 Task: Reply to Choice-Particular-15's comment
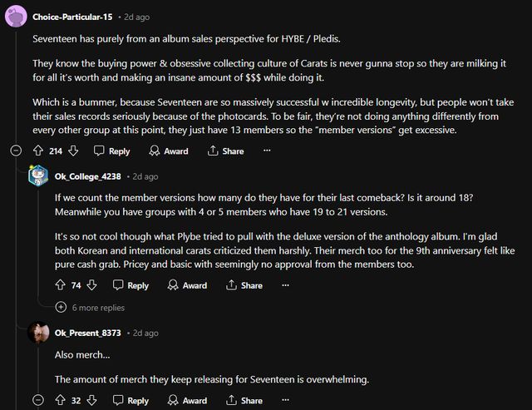coord(111,151)
